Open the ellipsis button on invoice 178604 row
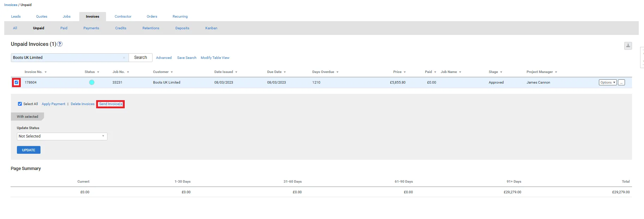The image size is (644, 219). point(621,83)
